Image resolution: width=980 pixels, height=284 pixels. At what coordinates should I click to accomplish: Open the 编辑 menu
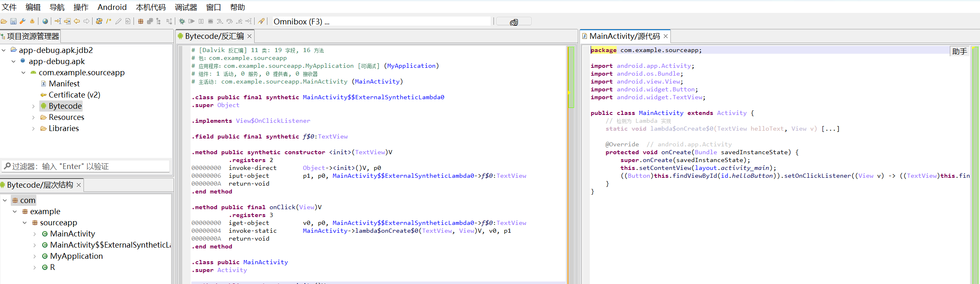coord(33,7)
